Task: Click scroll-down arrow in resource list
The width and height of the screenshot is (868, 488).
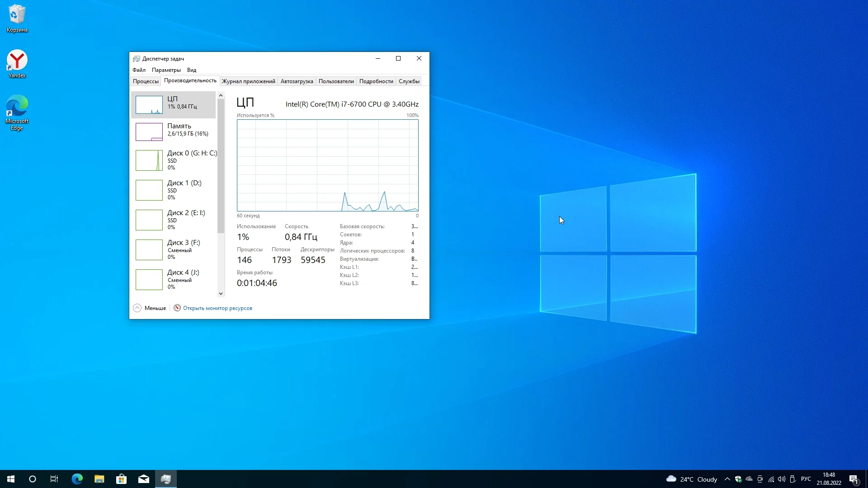Action: 221,293
